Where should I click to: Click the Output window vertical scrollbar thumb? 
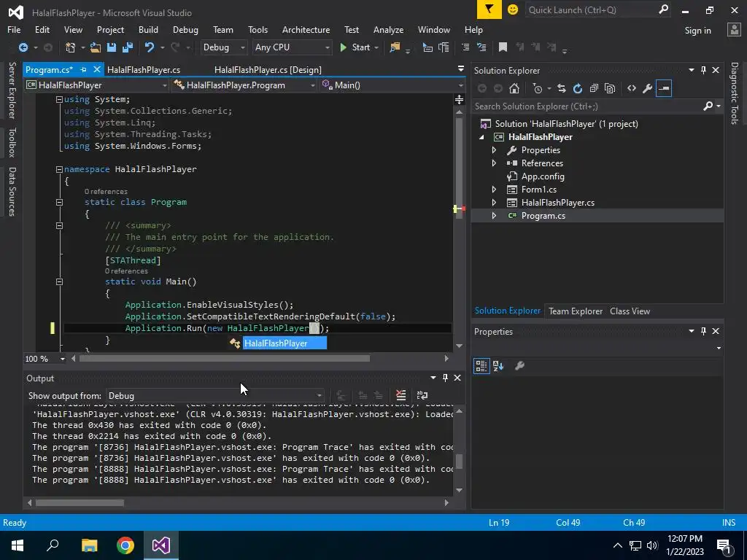(459, 461)
